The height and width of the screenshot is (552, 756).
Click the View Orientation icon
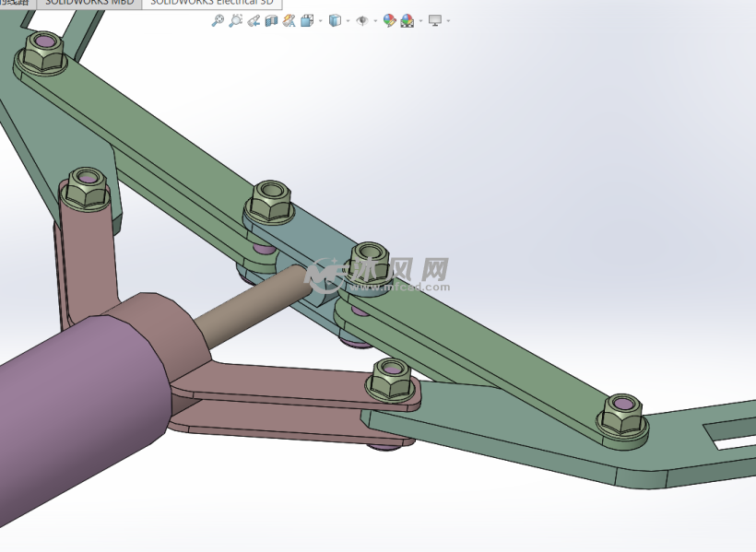[x=307, y=20]
